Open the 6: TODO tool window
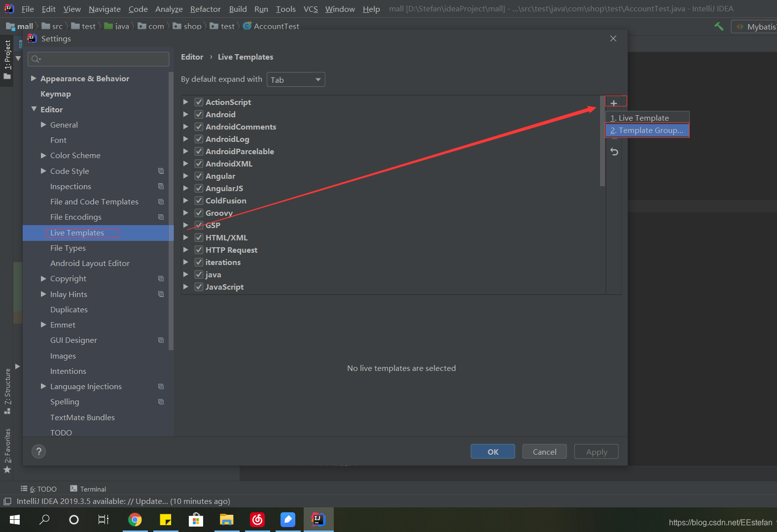The height and width of the screenshot is (532, 777). (38, 489)
